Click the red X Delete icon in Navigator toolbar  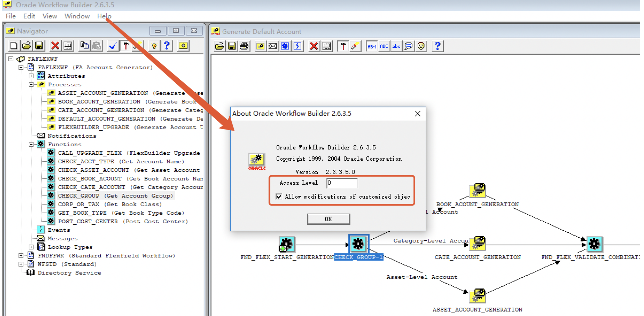(x=55, y=46)
